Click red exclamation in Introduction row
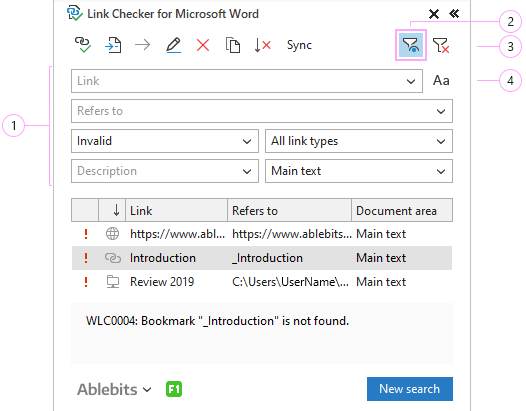Viewport: 526px width, 411px height. pyautogui.click(x=86, y=258)
